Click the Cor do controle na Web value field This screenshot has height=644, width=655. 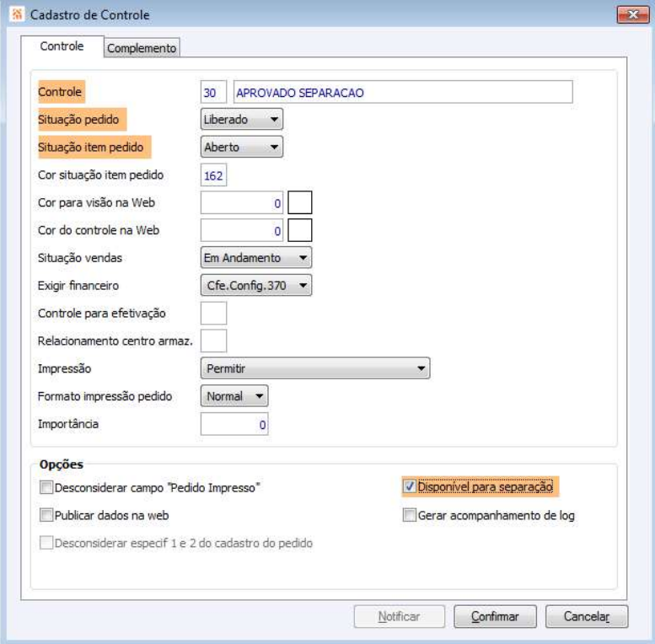tap(241, 230)
